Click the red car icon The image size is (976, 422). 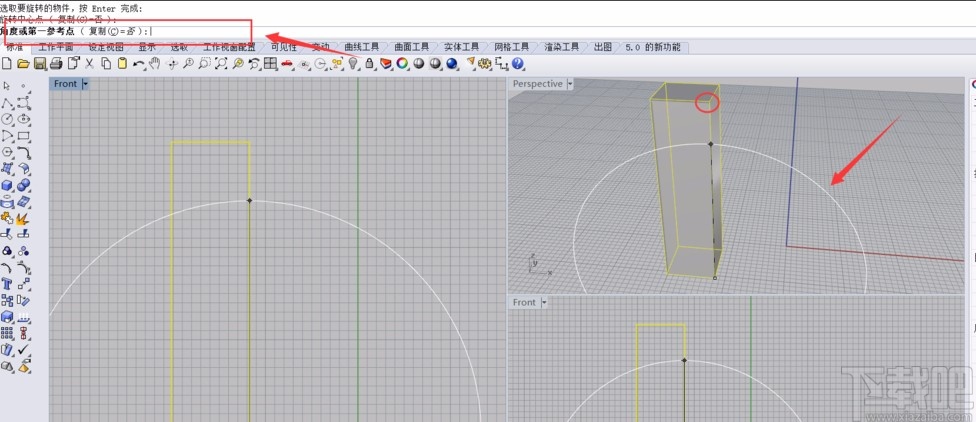pos(287,63)
